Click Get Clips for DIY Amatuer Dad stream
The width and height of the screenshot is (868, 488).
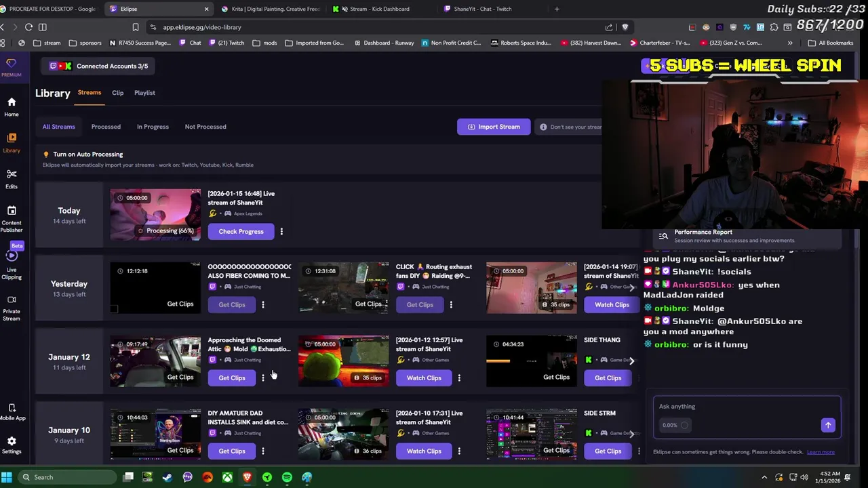[x=232, y=451]
